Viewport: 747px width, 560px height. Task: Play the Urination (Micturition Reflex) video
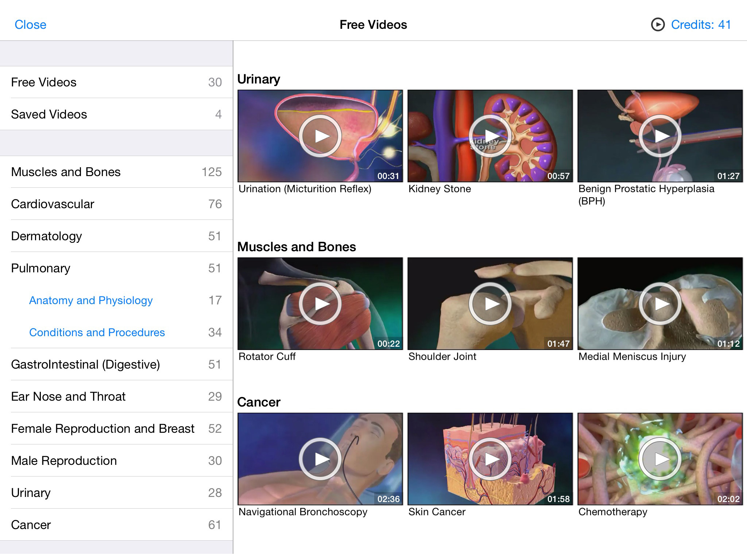(320, 136)
